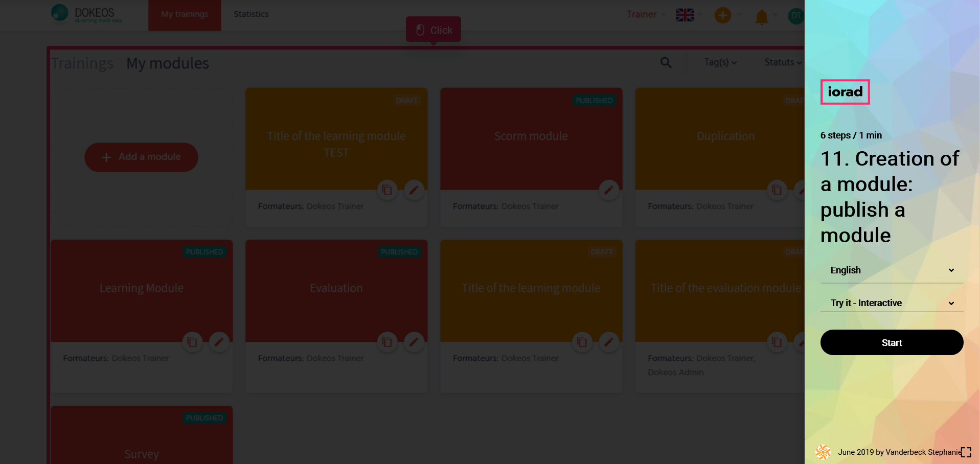Open the English language dropdown
The image size is (980, 464).
tap(892, 270)
